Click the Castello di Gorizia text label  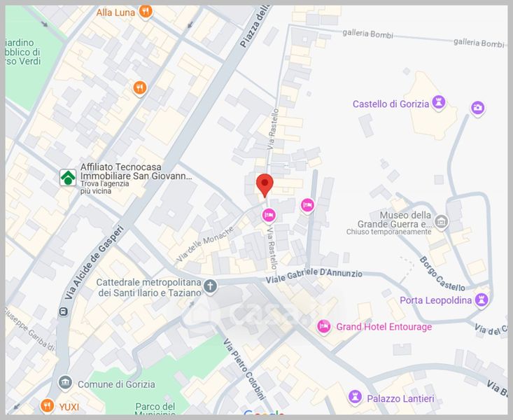tap(391, 104)
